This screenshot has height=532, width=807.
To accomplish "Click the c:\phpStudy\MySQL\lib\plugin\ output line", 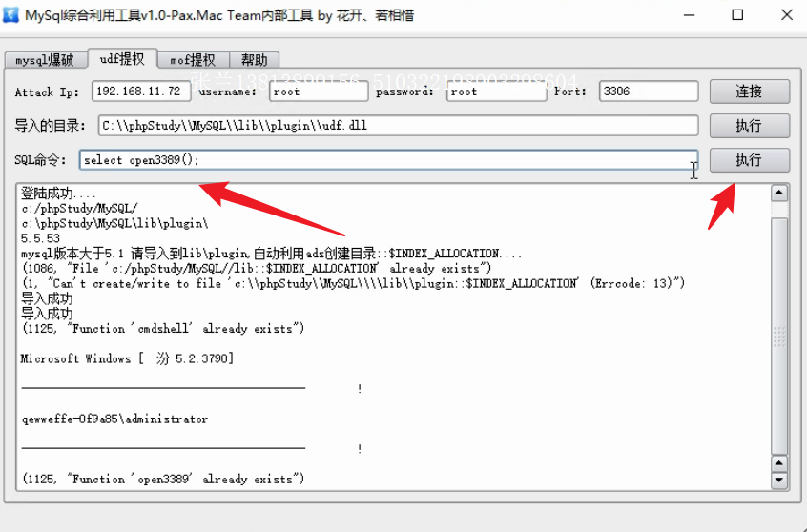I will [x=114, y=224].
